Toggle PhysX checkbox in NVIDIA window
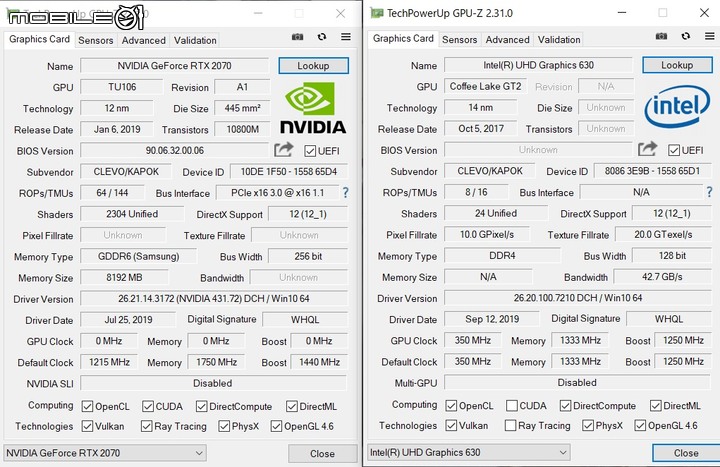The image size is (720, 467). (224, 426)
